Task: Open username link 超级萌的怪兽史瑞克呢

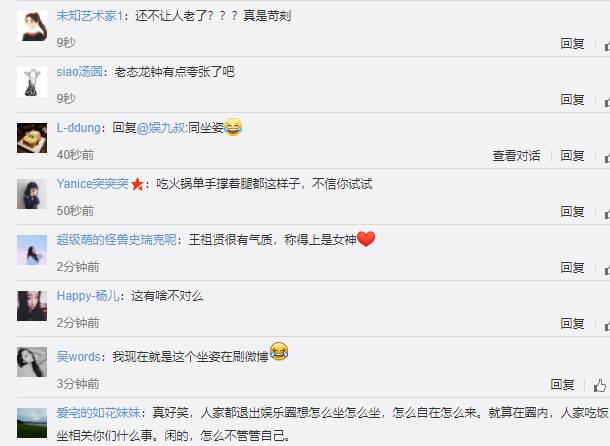Action: tap(116, 240)
